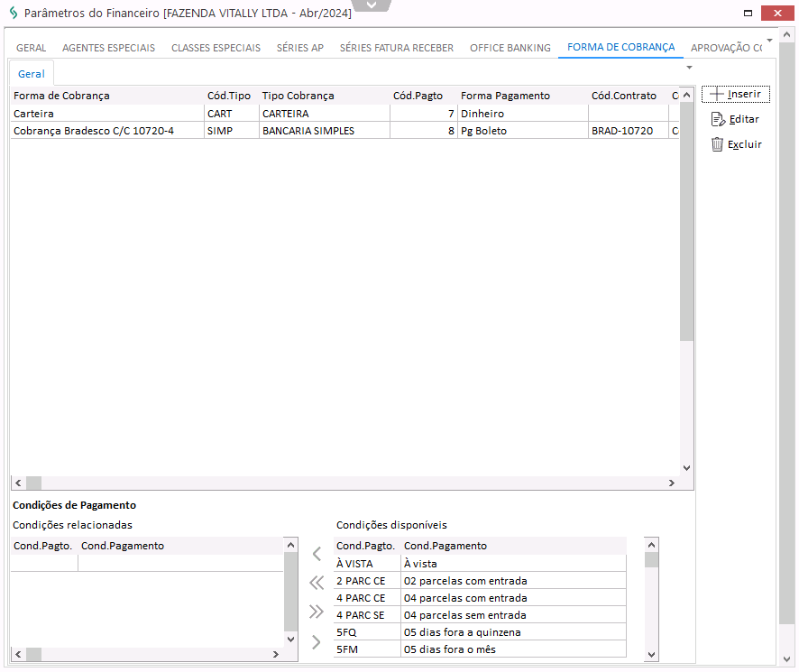
Task: Choose the 04 parcelas sem entrada condition
Action: point(464,615)
